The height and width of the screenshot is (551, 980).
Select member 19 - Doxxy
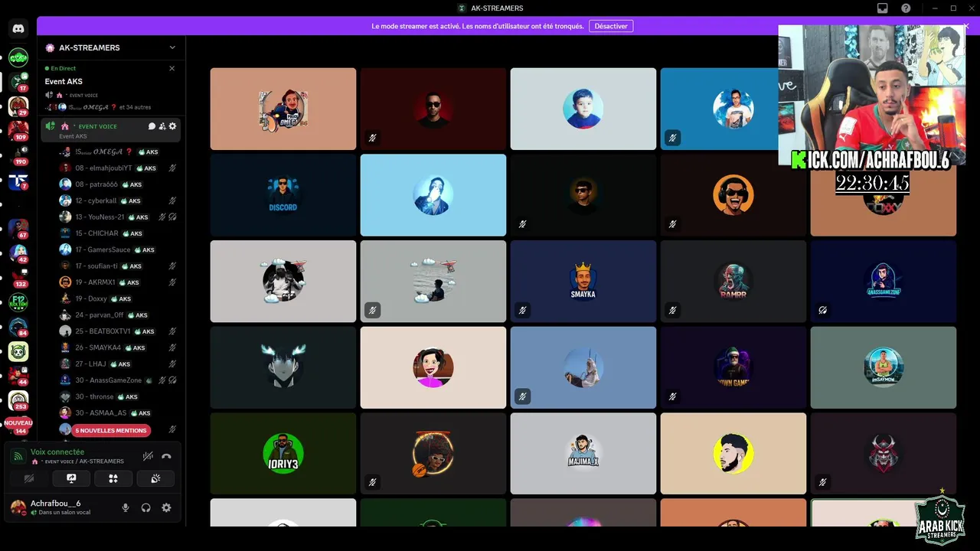118,298
